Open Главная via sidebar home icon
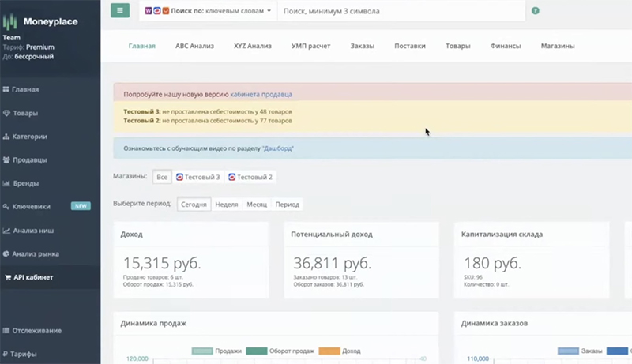The width and height of the screenshot is (632, 364). tap(6, 89)
